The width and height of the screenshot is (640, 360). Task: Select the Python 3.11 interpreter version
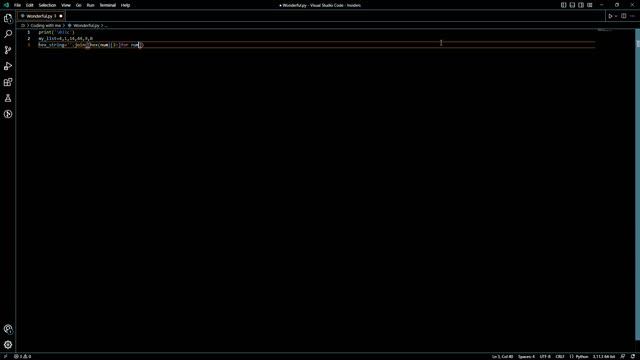604,356
